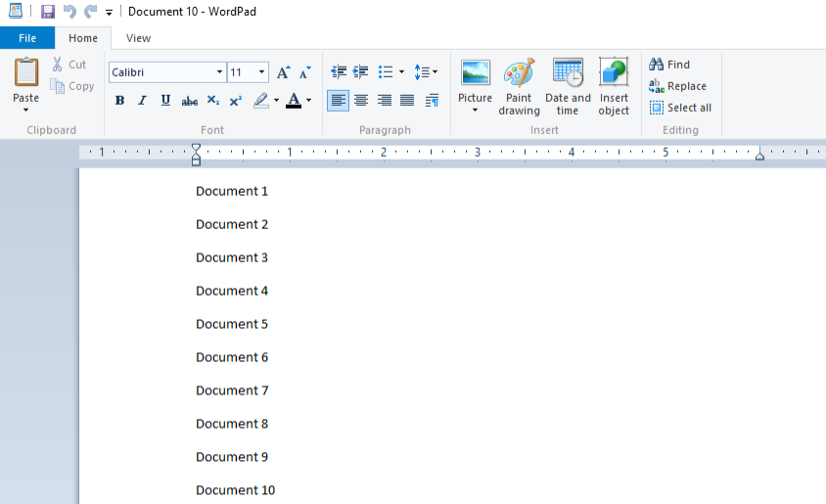Expand the font size dropdown
The width and height of the screenshot is (826, 504).
coord(261,72)
